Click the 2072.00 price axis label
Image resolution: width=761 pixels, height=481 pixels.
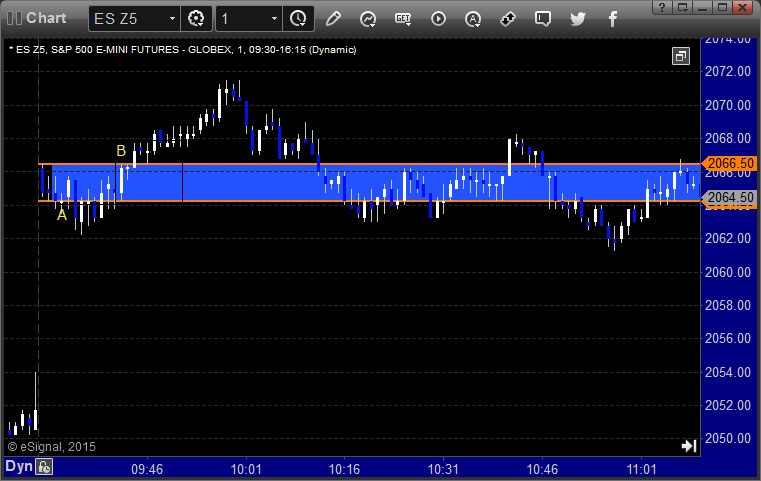pyautogui.click(x=728, y=71)
